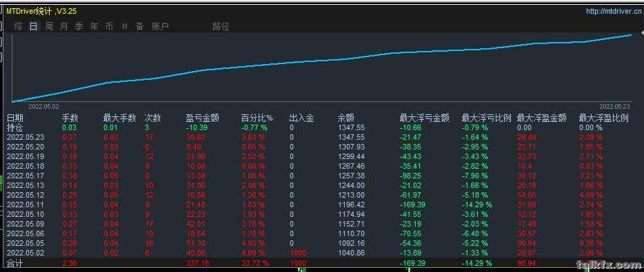Click the 次数 column header

[153, 118]
